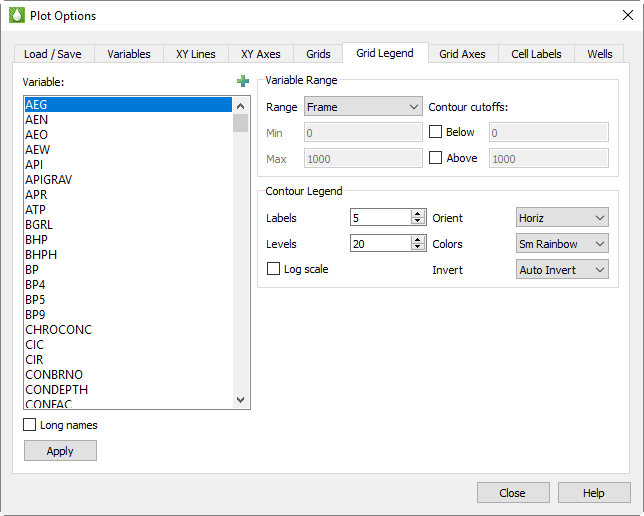Select CONDEPTH in the variable list

(128, 389)
